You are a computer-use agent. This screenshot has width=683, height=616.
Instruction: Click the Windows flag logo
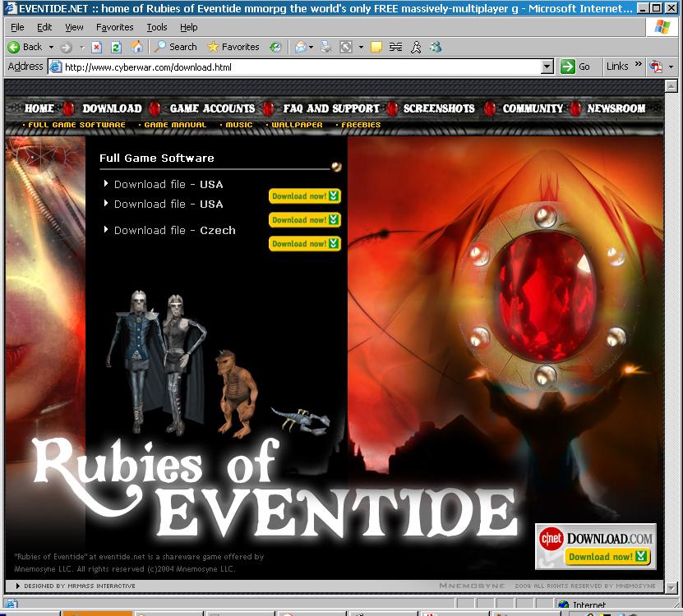pyautogui.click(x=662, y=27)
